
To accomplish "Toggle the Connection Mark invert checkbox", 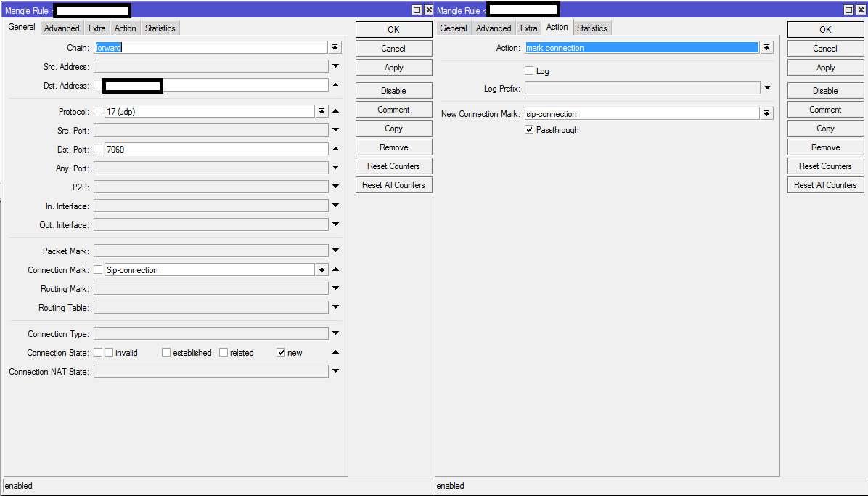I will click(x=98, y=270).
